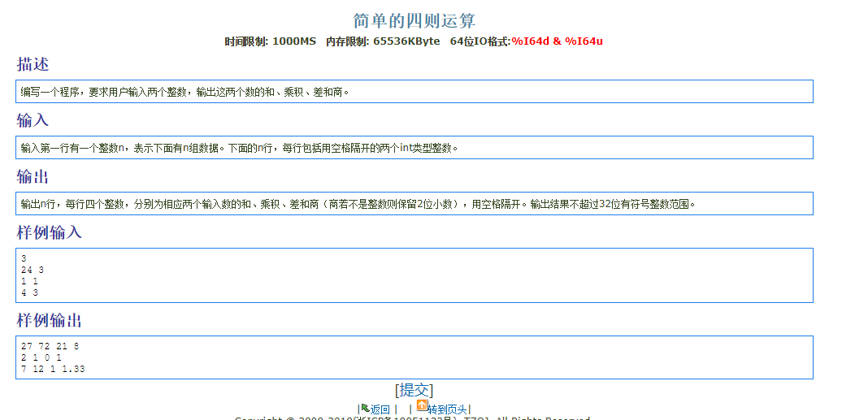Click the 输入 section heading
This screenshot has width=868, height=420.
tap(33, 120)
